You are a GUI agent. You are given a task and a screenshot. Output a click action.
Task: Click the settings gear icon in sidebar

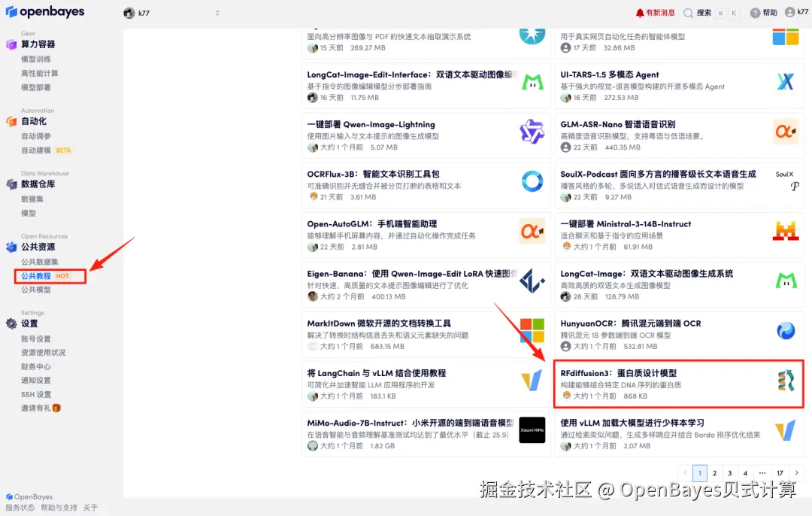tap(11, 323)
